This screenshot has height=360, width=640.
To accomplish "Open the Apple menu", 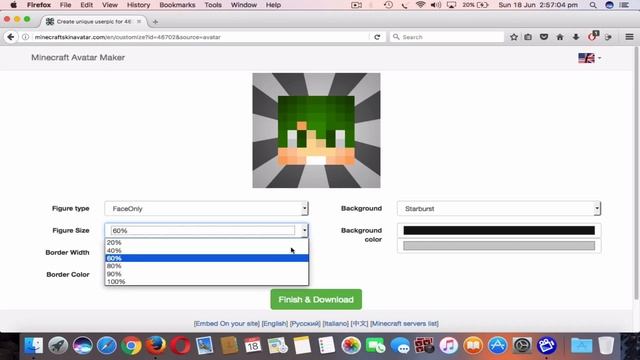I will [x=13, y=5].
